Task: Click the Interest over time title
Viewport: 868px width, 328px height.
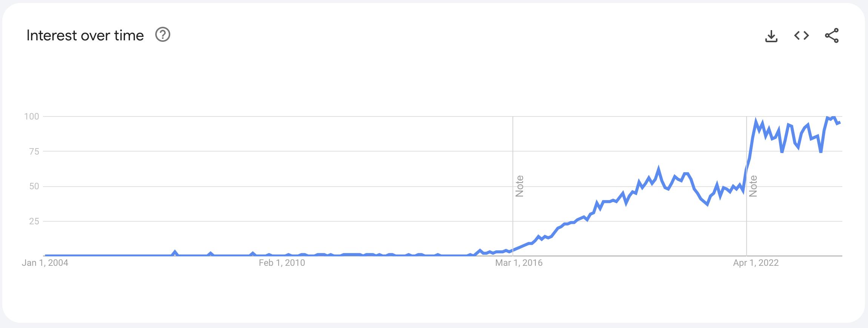Action: pyautogui.click(x=85, y=35)
